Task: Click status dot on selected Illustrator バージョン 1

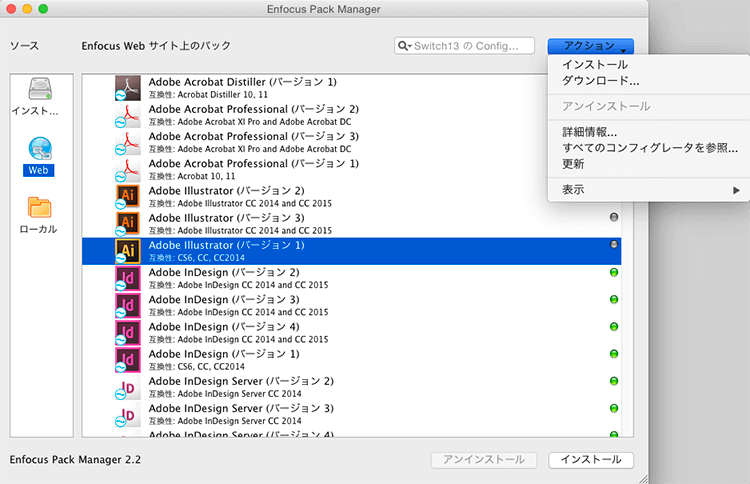Action: [x=614, y=244]
